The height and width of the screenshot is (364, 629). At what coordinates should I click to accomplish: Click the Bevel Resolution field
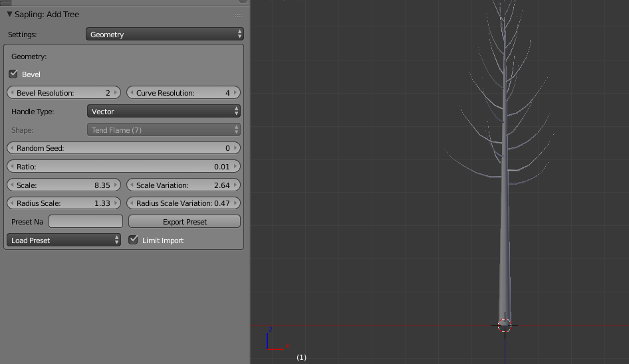pyautogui.click(x=64, y=93)
